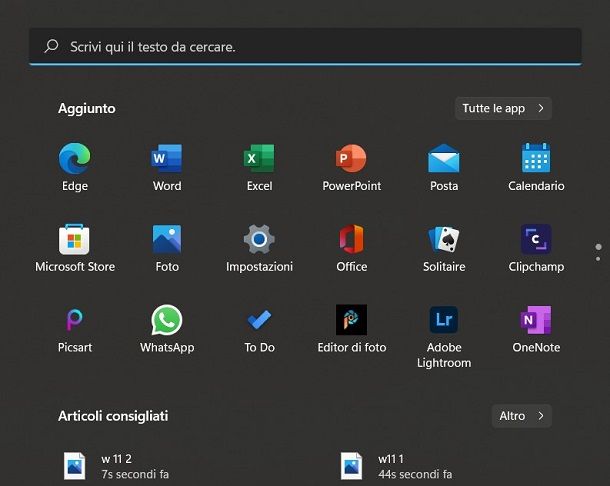610x486 pixels.
Task: Launch Microsoft Store
Action: [75, 248]
